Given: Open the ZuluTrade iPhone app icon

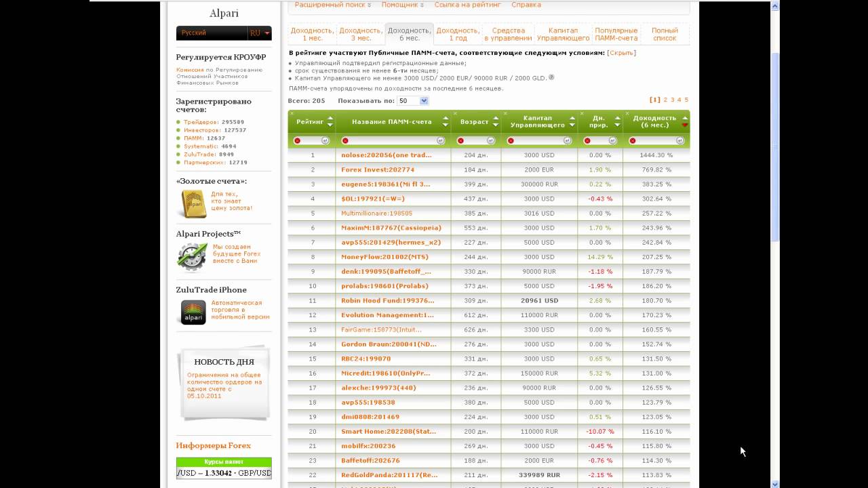Looking at the screenshot, I should point(193,312).
